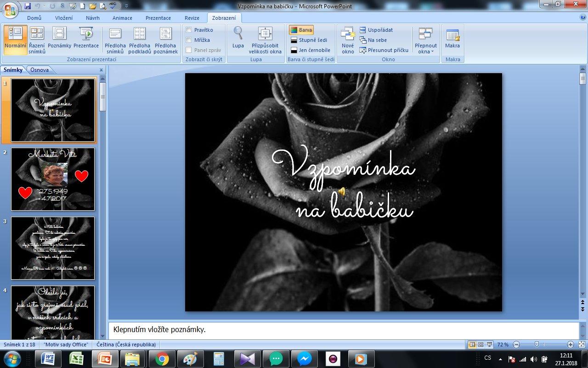This screenshot has width=588, height=368.
Task: Switch to Notes page view (Poznámky)
Action: 59,40
